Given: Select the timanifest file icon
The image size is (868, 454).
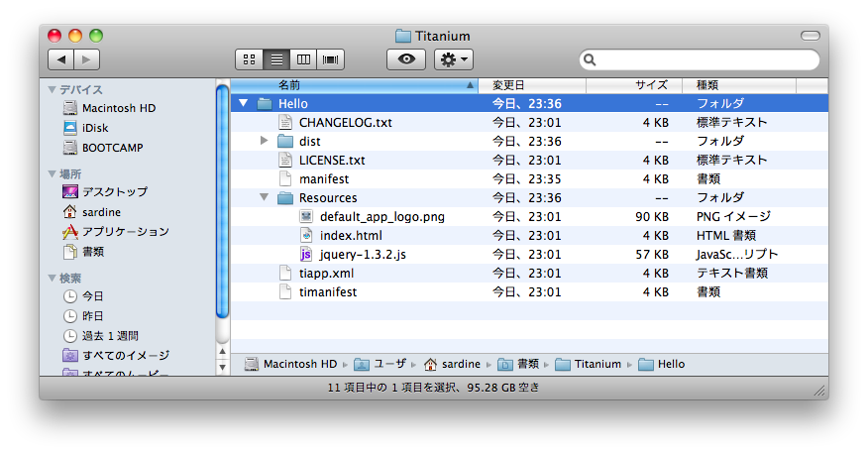Looking at the screenshot, I should point(285,291).
